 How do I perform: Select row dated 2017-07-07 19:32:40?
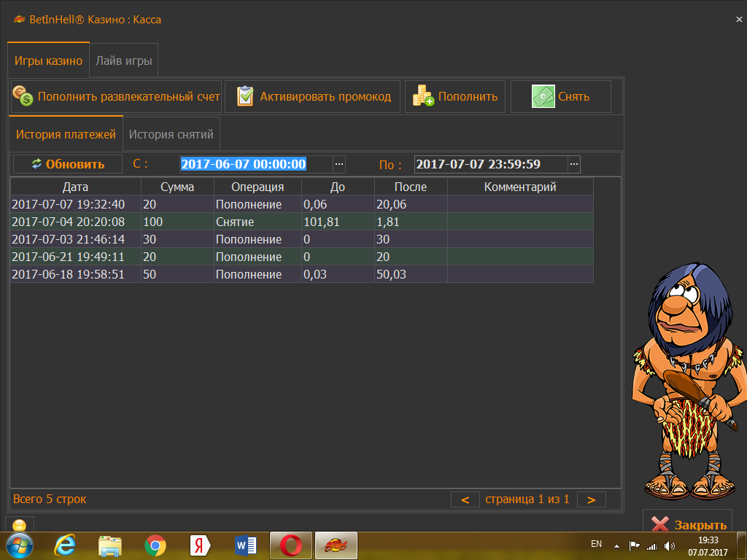point(301,204)
